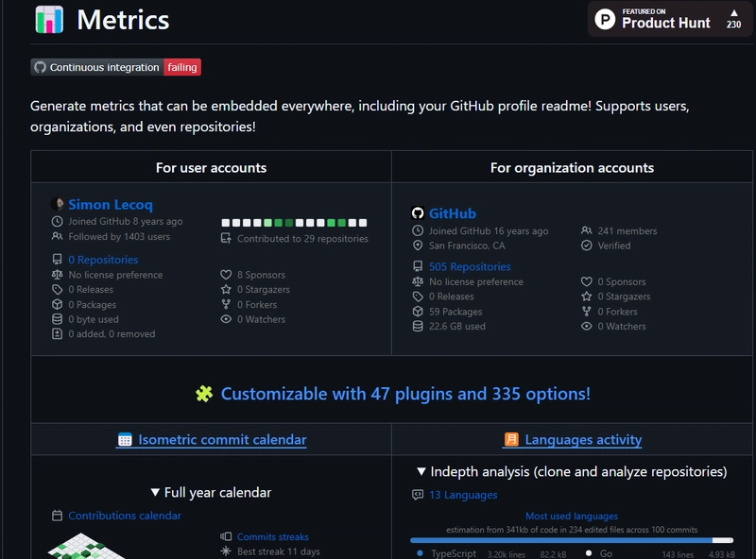Viewport: 756px width, 559px height.
Task: Click package icon beside 59 Packages
Action: click(x=418, y=312)
